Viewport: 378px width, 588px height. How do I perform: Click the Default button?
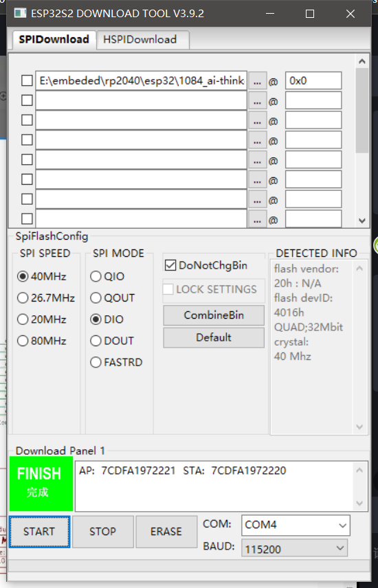pyautogui.click(x=214, y=337)
